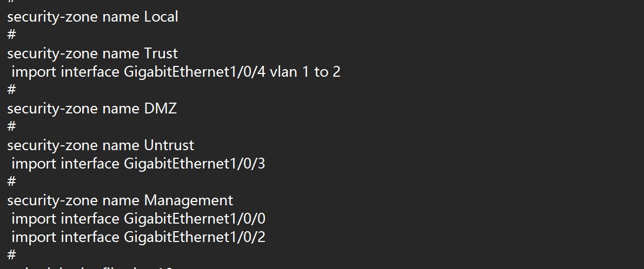Click the # separator below the DMZ zone line
Screen dimensions: 644x269
[11, 127]
